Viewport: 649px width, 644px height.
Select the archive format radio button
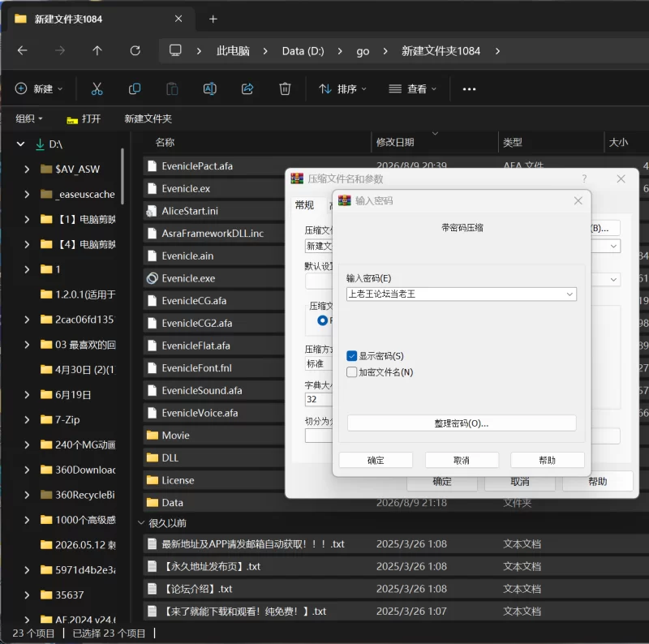coord(322,320)
